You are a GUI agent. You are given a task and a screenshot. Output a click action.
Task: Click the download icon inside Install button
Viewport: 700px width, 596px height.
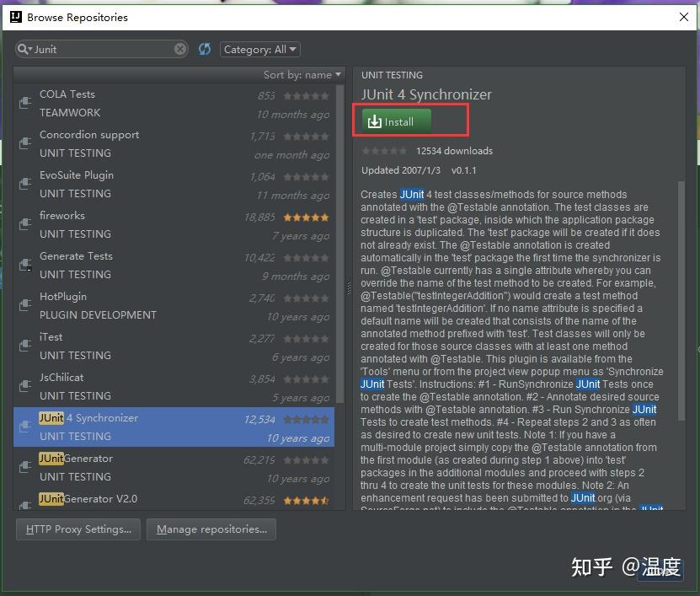(x=374, y=121)
